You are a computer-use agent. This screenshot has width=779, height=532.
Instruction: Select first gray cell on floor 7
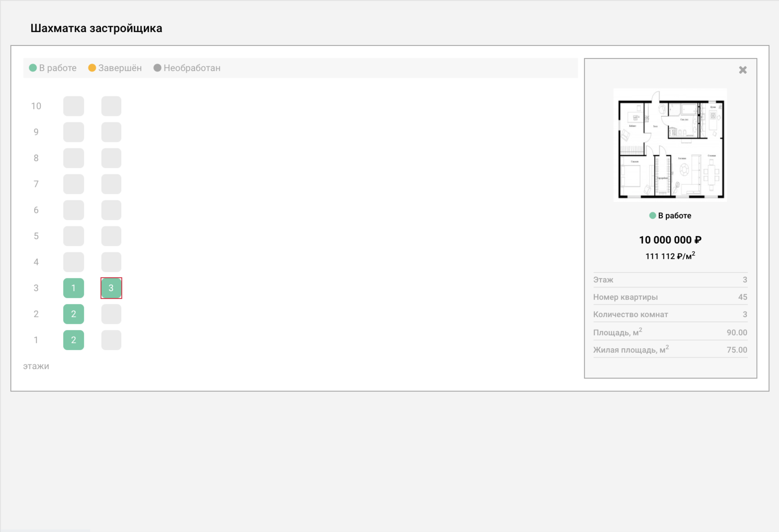click(74, 184)
